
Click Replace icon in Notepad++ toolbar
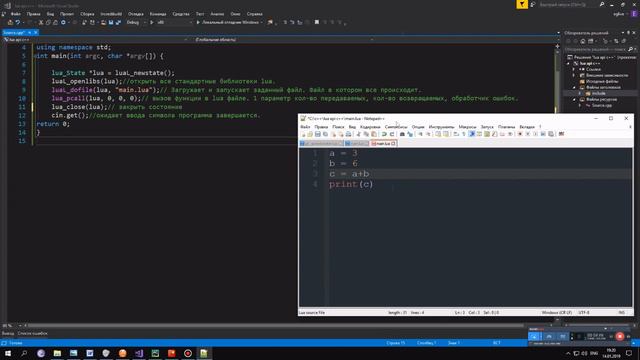click(410, 134)
